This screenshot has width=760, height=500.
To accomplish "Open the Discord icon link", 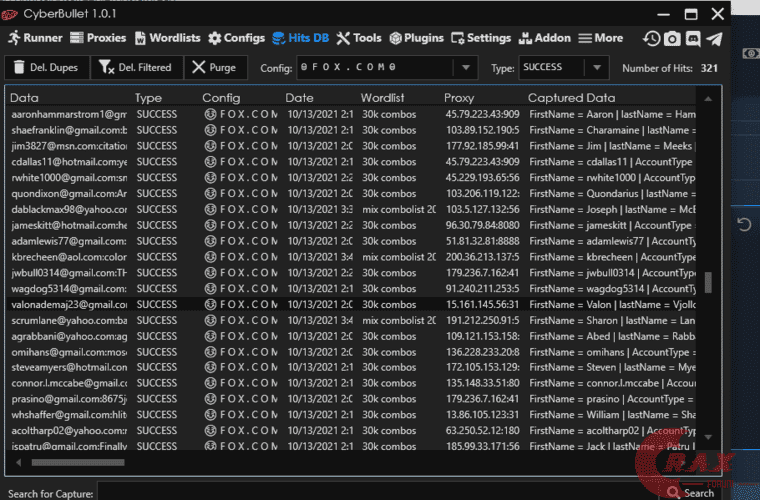I will pos(693,39).
